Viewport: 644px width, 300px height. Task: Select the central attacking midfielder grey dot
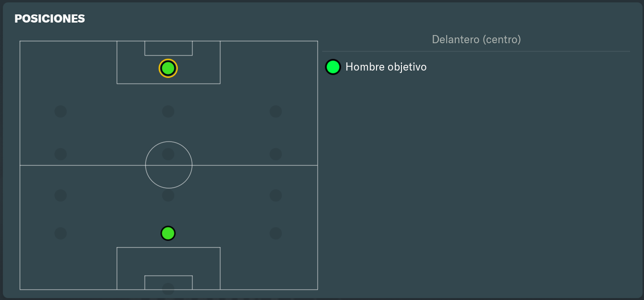point(168,111)
